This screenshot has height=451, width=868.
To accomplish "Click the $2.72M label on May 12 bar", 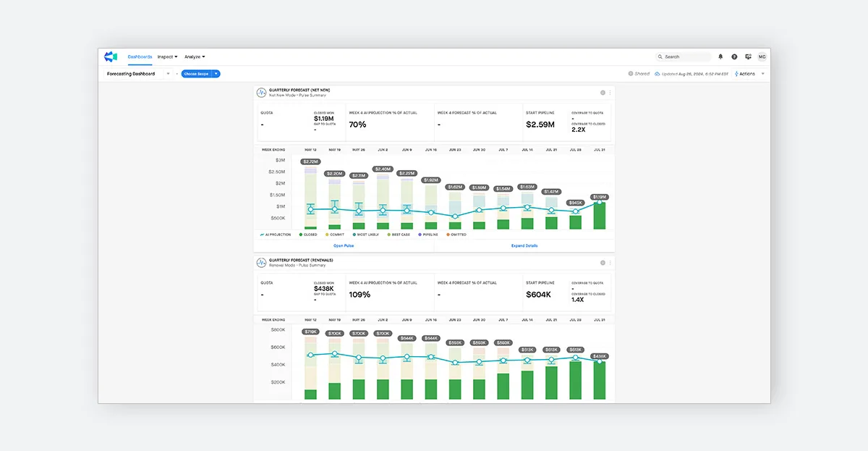I will pos(310,161).
